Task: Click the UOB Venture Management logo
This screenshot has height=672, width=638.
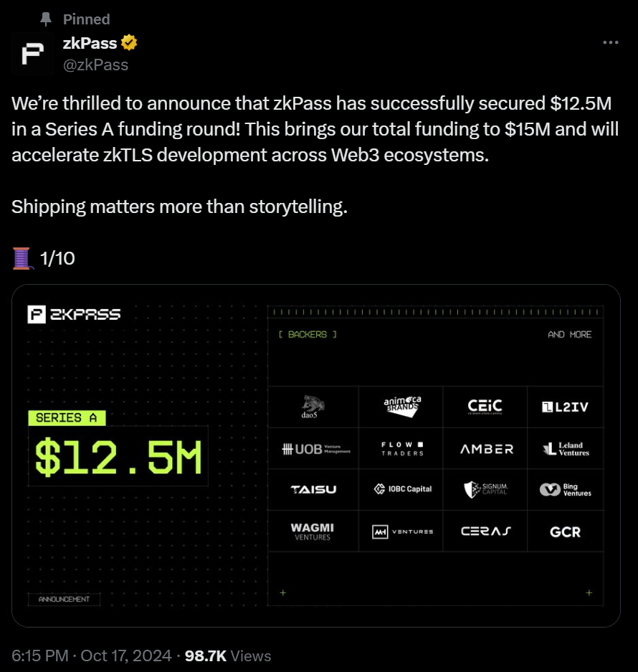Action: (316, 449)
